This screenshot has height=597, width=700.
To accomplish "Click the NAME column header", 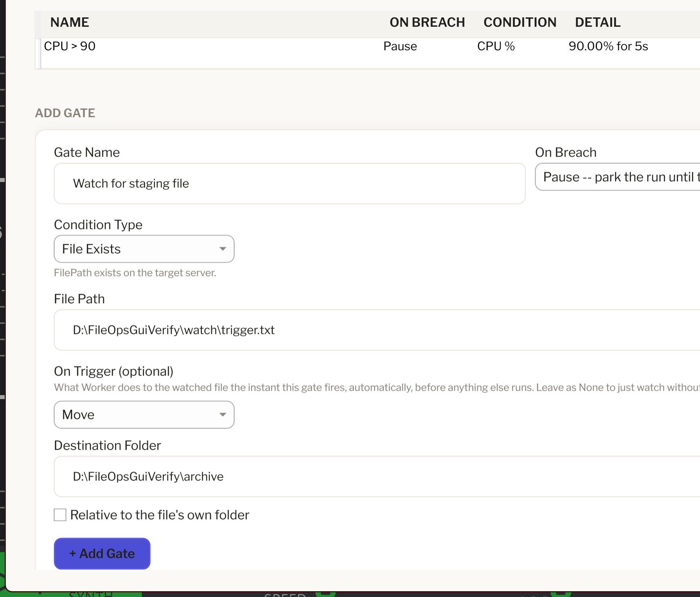I will click(x=69, y=22).
